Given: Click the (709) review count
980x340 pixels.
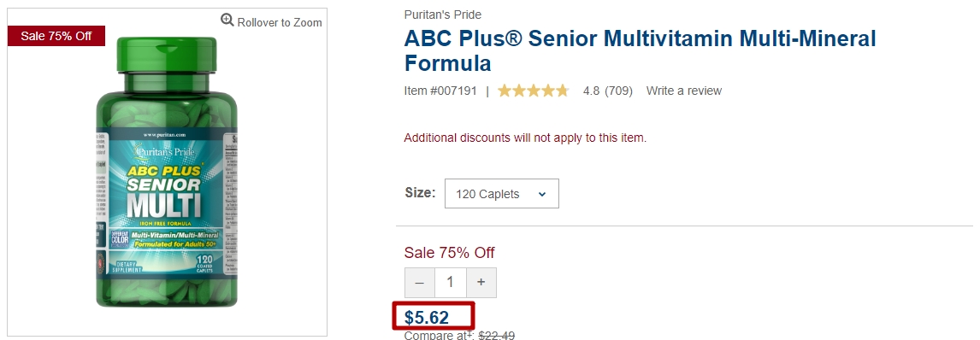Looking at the screenshot, I should click(x=618, y=91).
